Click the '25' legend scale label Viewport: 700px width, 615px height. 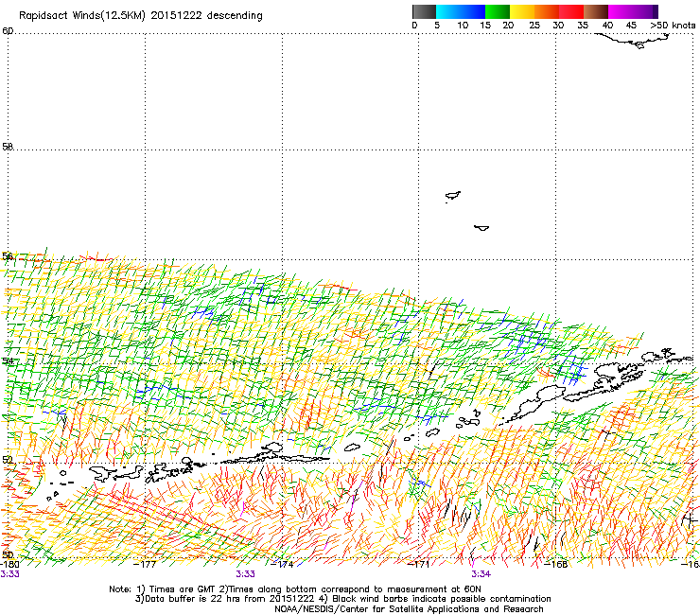534,26
